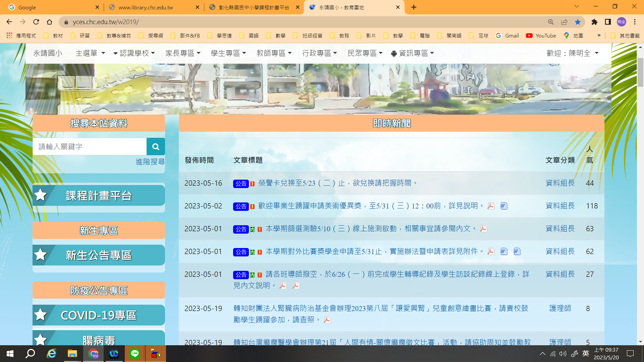Click the browser back arrow
The image size is (644, 362).
[9, 22]
